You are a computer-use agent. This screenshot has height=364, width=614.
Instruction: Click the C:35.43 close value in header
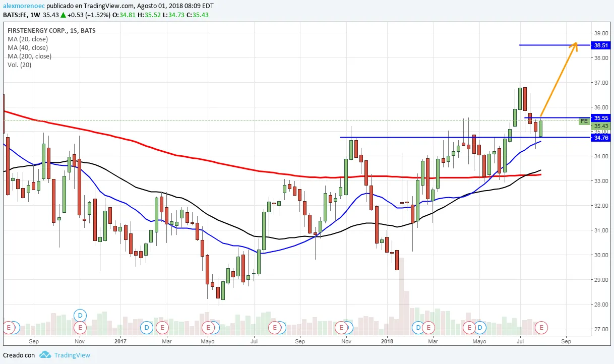pyautogui.click(x=197, y=15)
